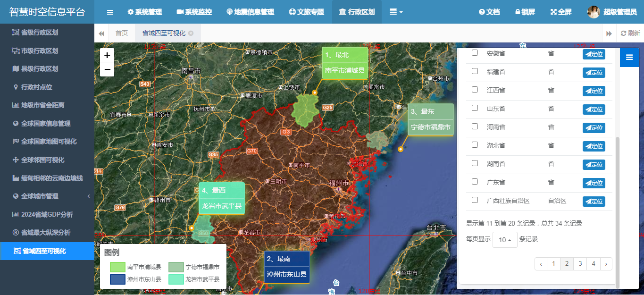Go to page 1 in pagination
Screen dimensions: 644x295
[554, 264]
